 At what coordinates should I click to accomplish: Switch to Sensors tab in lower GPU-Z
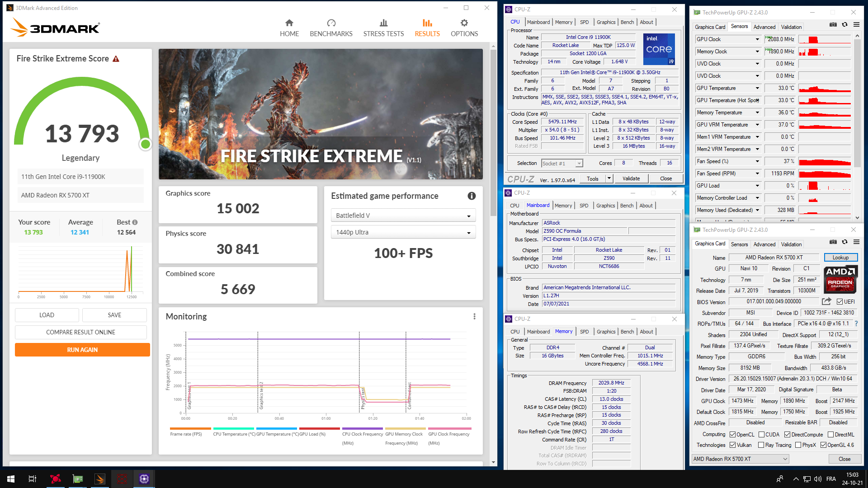pos(739,244)
